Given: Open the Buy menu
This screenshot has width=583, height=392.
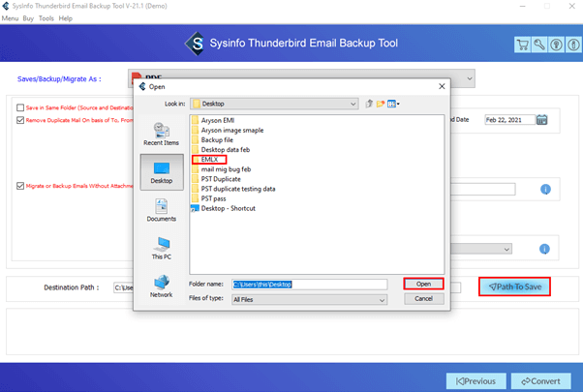Looking at the screenshot, I should point(28,18).
